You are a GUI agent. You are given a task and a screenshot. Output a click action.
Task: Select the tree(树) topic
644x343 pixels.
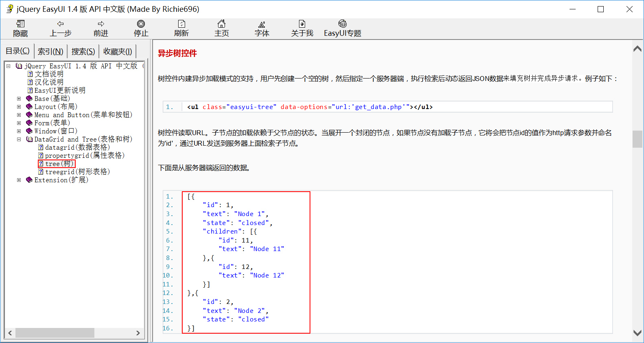point(59,164)
